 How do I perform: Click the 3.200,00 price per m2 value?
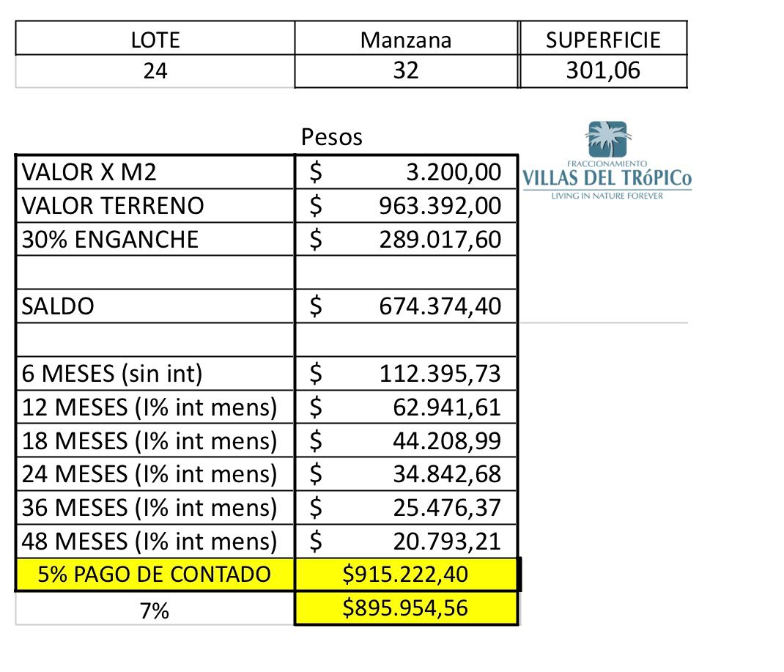coord(454,172)
